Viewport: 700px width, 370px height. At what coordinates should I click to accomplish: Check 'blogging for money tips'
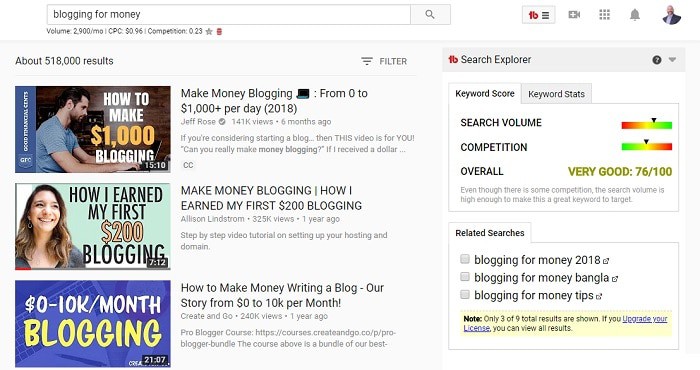465,295
